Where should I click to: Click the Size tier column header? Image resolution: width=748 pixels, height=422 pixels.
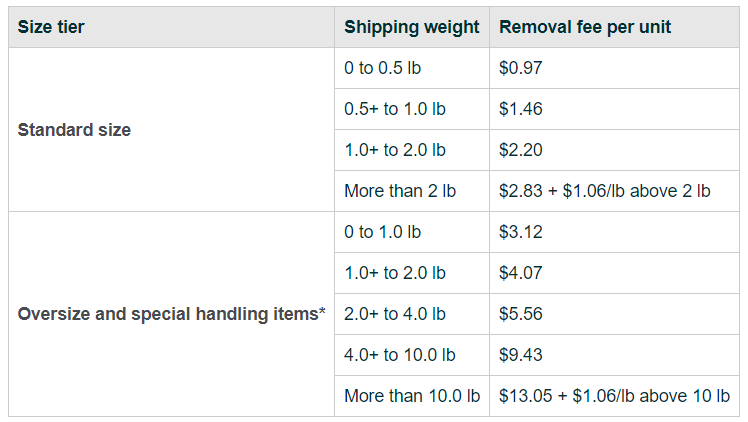coord(51,27)
